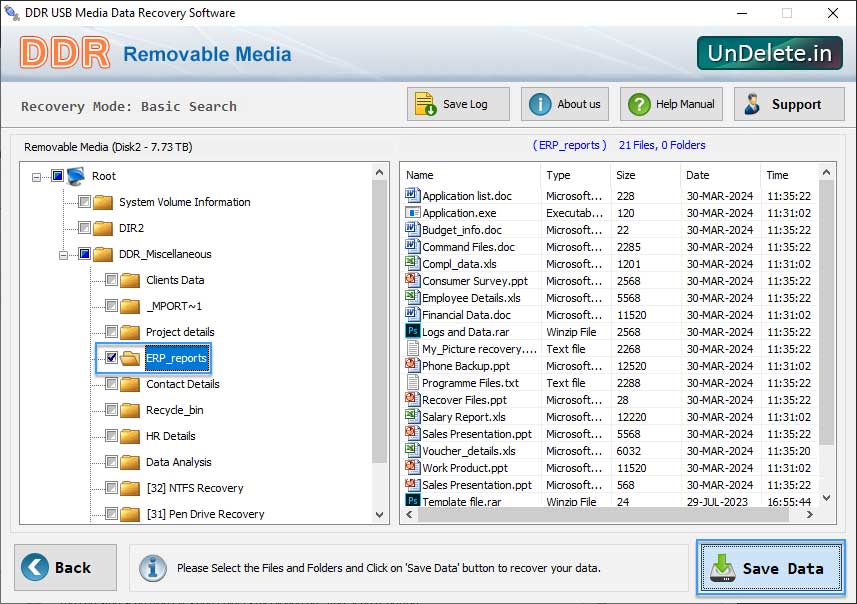Check the Project details checkbox
Viewport: 857px width, 604px height.
pos(111,332)
